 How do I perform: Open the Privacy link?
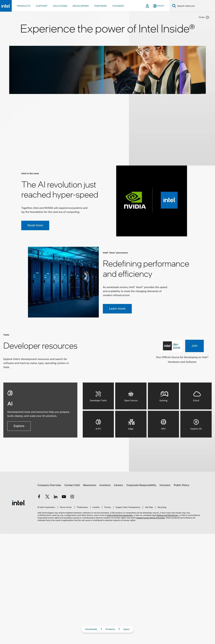click(x=108, y=507)
